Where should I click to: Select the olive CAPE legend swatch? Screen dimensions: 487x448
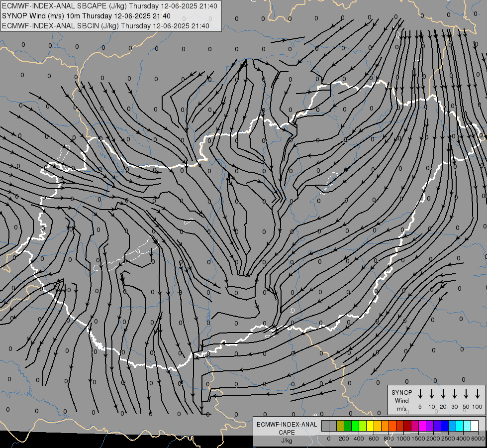click(x=340, y=426)
